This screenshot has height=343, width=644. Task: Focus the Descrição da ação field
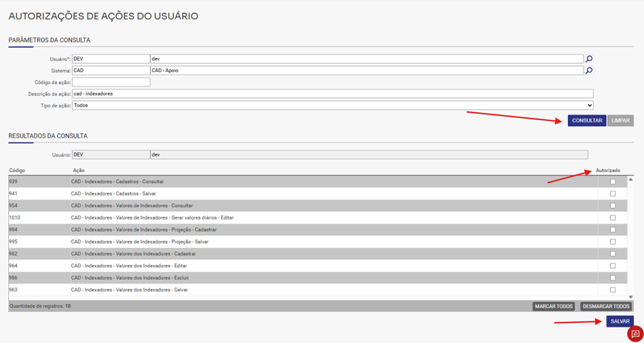333,94
